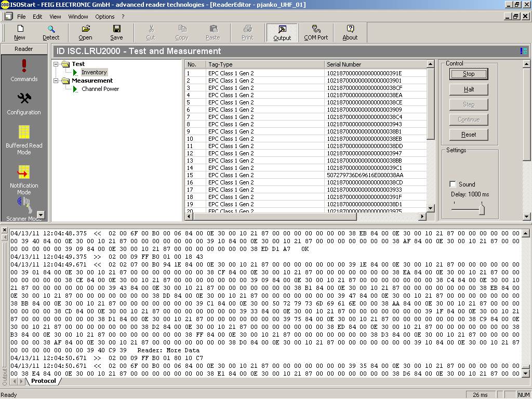
Task: Open the Options menu
Action: (x=105, y=17)
